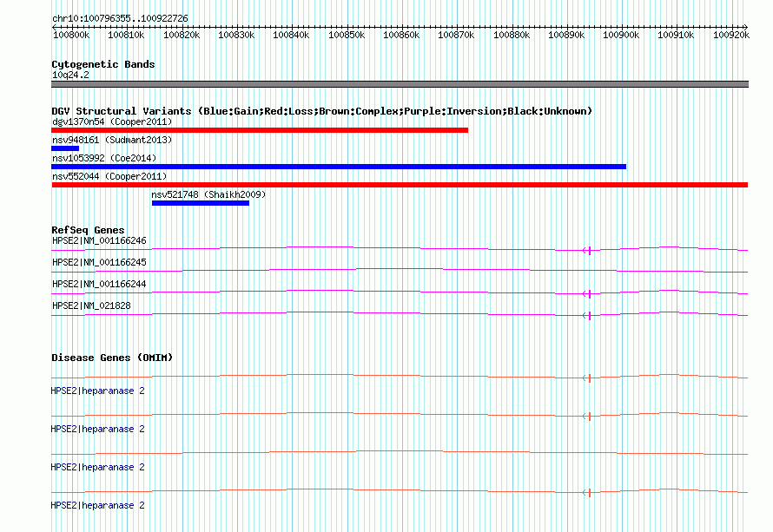Click the 100910k ruler position
The width and height of the screenshot is (773, 532).
[x=676, y=35]
